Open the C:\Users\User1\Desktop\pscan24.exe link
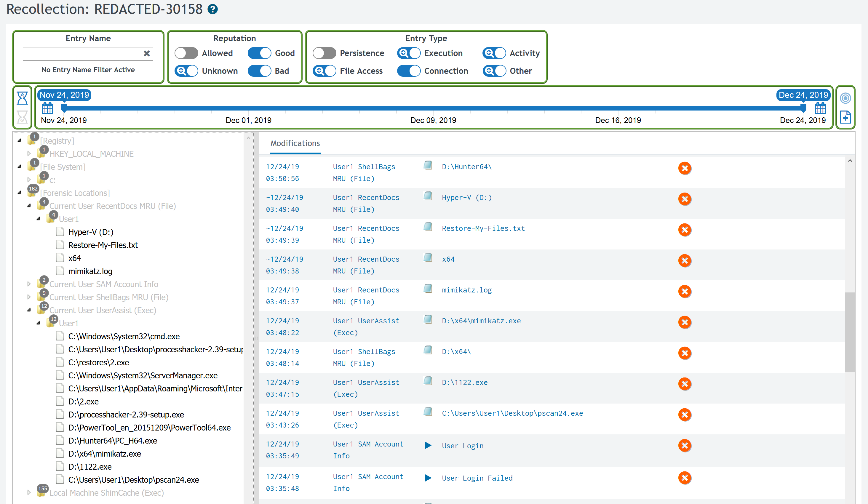Image resolution: width=868 pixels, height=504 pixels. (x=512, y=413)
